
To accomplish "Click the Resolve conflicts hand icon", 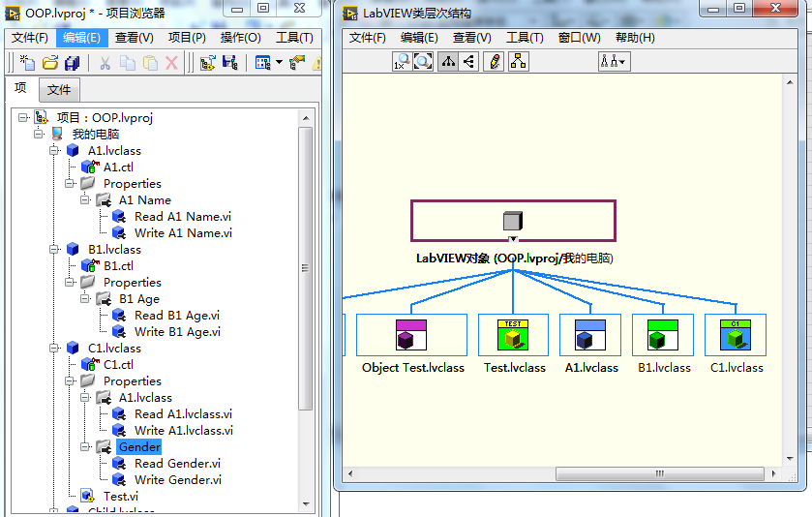I will click(297, 63).
